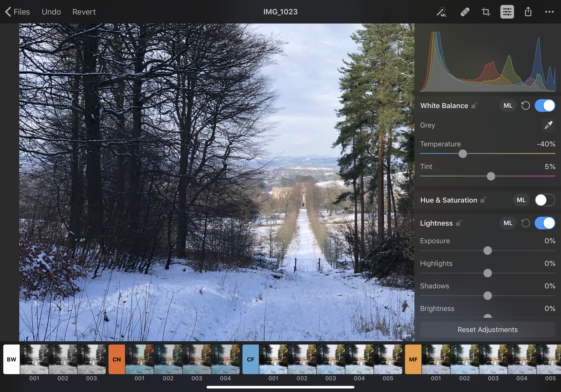
Task: Select the CN preset group label
Action: (117, 359)
